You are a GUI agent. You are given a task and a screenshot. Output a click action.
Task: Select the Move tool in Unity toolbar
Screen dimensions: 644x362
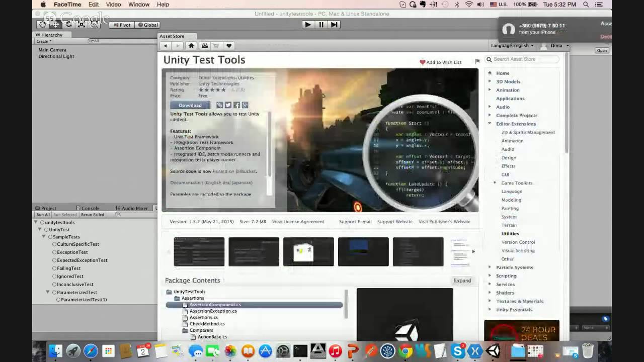[56, 25]
